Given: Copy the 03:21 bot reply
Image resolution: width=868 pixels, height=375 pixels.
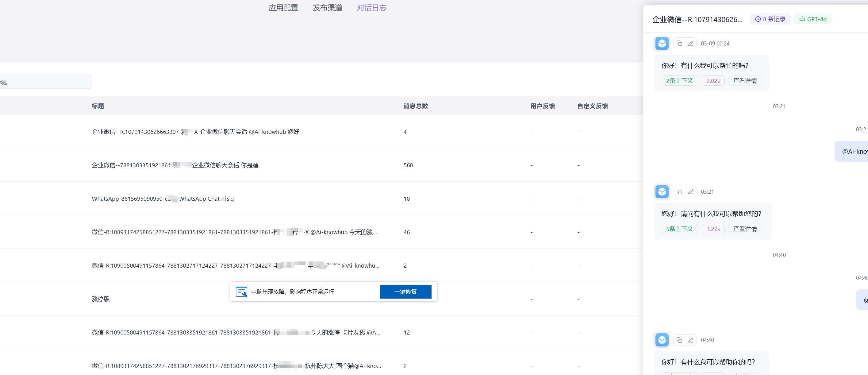Looking at the screenshot, I should point(679,191).
